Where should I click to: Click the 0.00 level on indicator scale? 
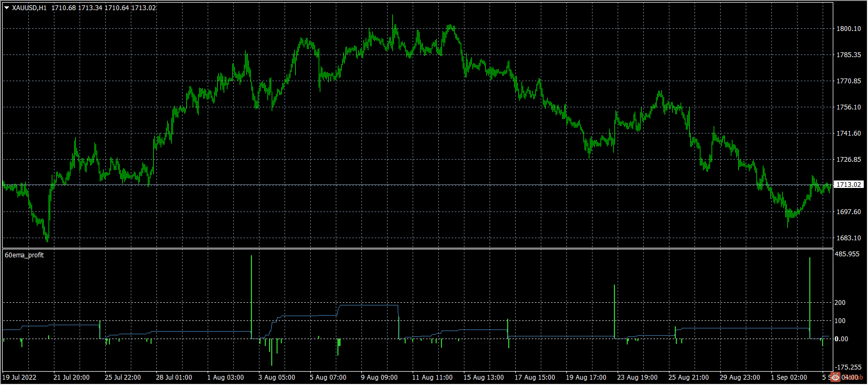pyautogui.click(x=841, y=339)
